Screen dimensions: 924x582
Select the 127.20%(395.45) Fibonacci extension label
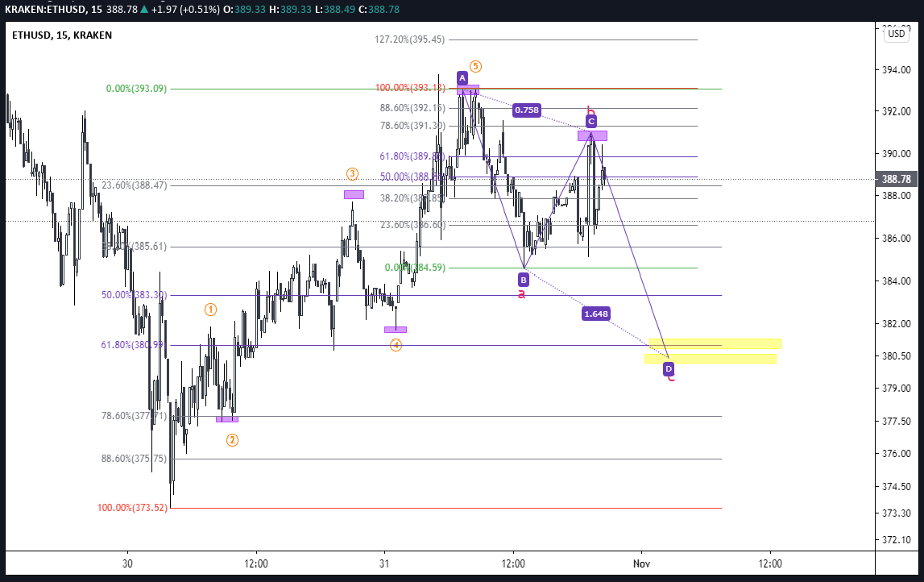(409, 39)
